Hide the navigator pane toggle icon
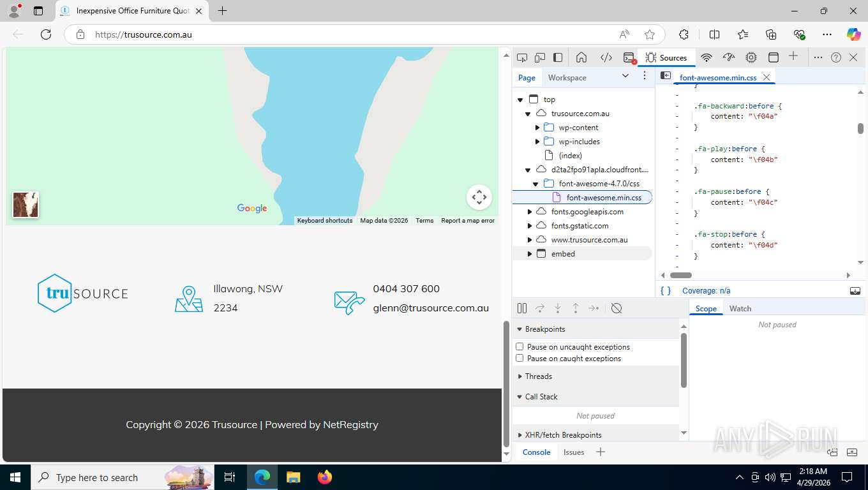The image size is (868, 490). coord(665,75)
